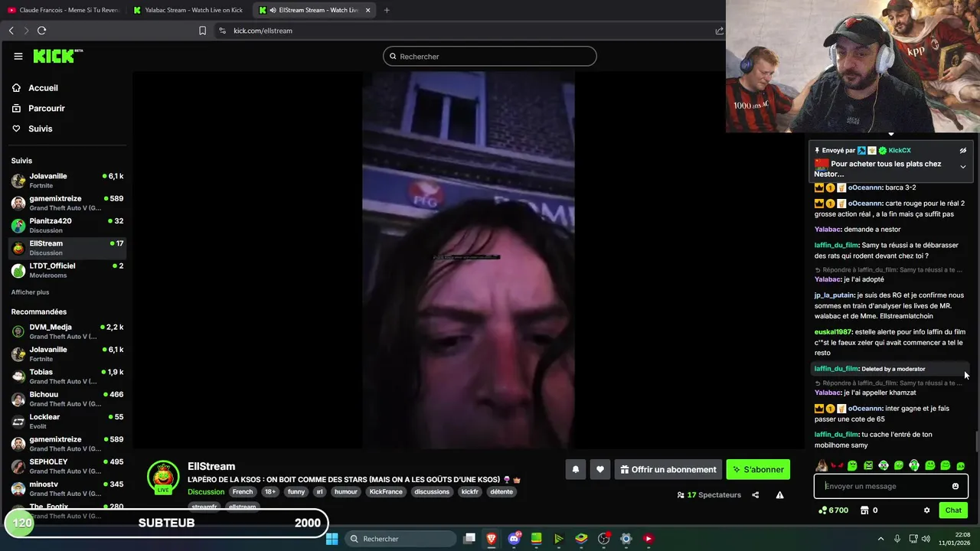The width and height of the screenshot is (980, 551).
Task: Focus the Rechercher search field on Kick
Action: tap(490, 56)
